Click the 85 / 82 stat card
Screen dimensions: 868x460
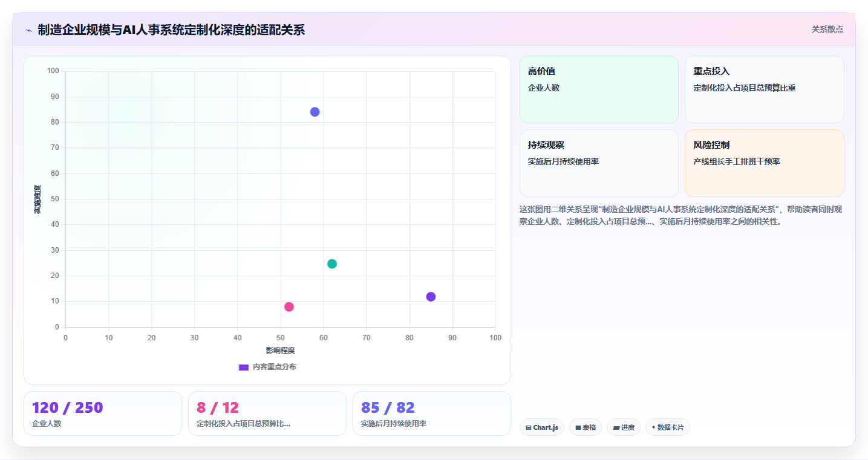click(432, 413)
